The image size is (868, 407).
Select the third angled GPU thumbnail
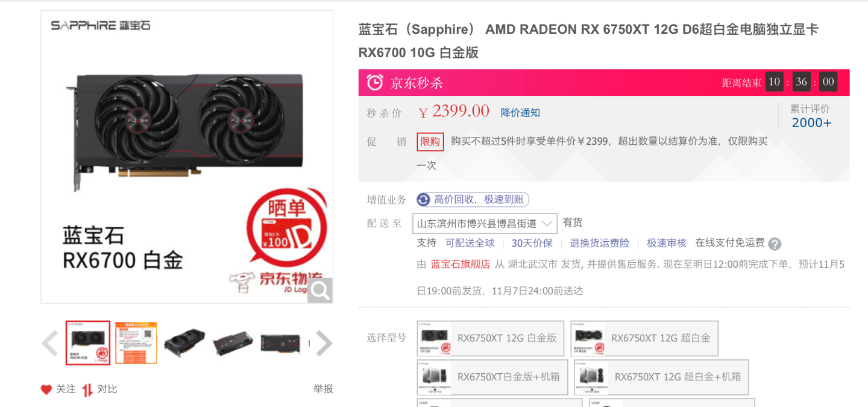(184, 343)
